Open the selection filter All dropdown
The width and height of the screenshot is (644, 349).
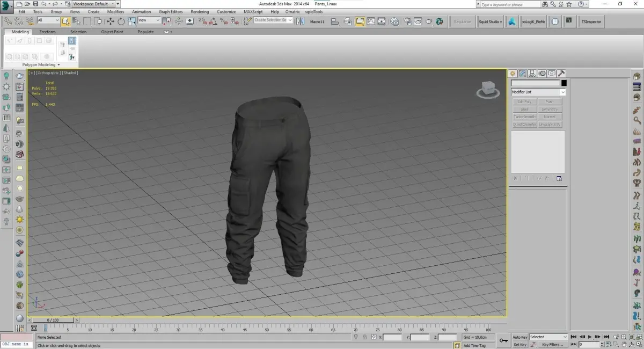pyautogui.click(x=48, y=21)
